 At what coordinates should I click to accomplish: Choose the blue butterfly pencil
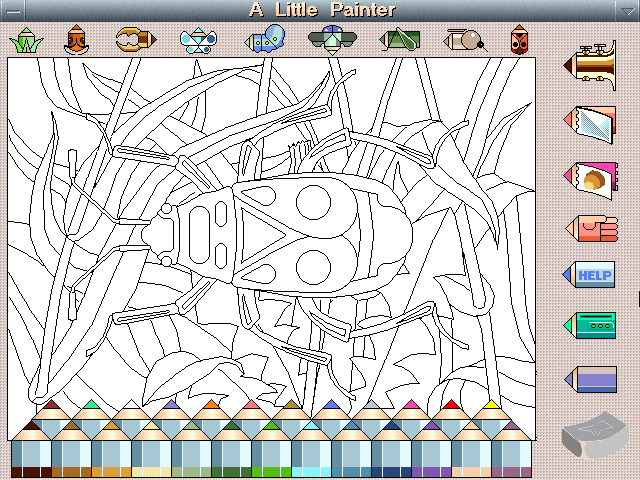coord(198,40)
